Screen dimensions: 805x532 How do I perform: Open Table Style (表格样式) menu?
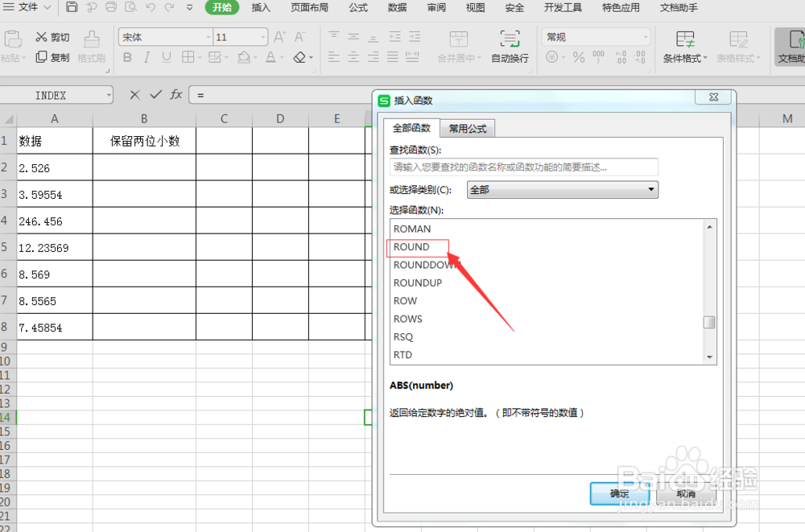pyautogui.click(x=738, y=47)
